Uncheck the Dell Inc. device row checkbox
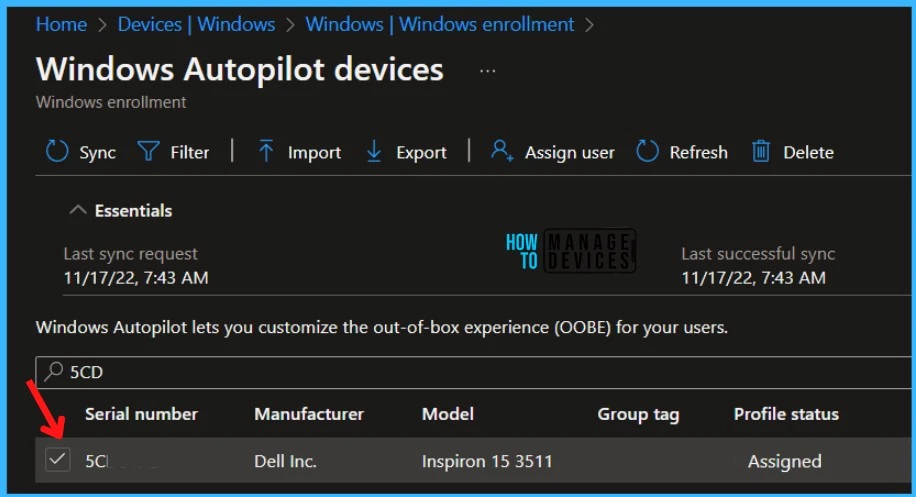The height and width of the screenshot is (497, 916). 58,460
